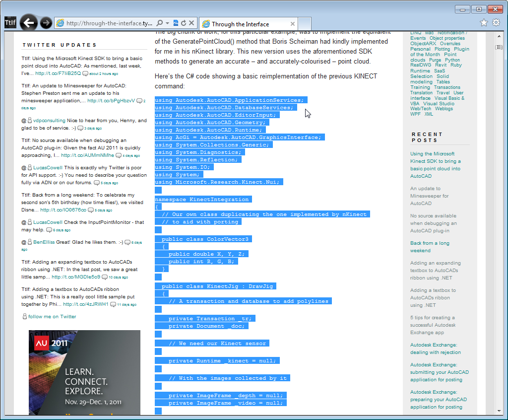The width and height of the screenshot is (508, 420).
Task: Expand the address bar autocomplete dropdown arrow
Action: pyautogui.click(x=168, y=23)
